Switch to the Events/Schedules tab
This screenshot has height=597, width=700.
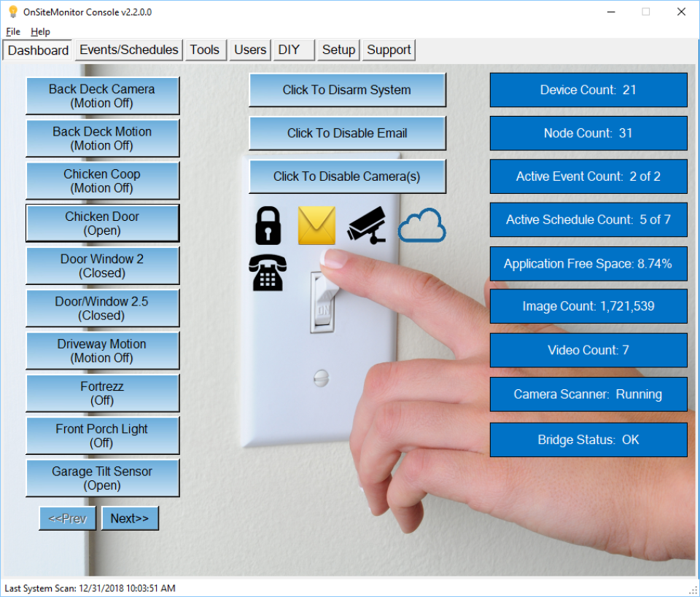[x=128, y=50]
